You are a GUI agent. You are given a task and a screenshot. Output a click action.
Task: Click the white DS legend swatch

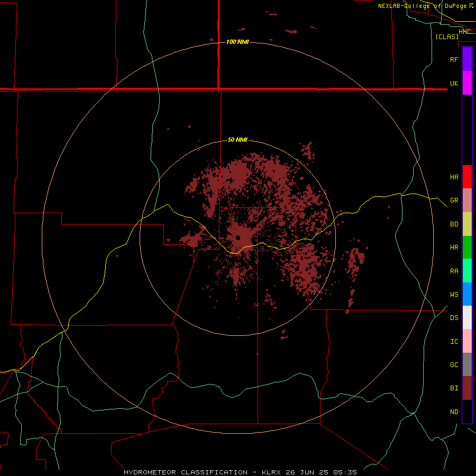coord(467,317)
